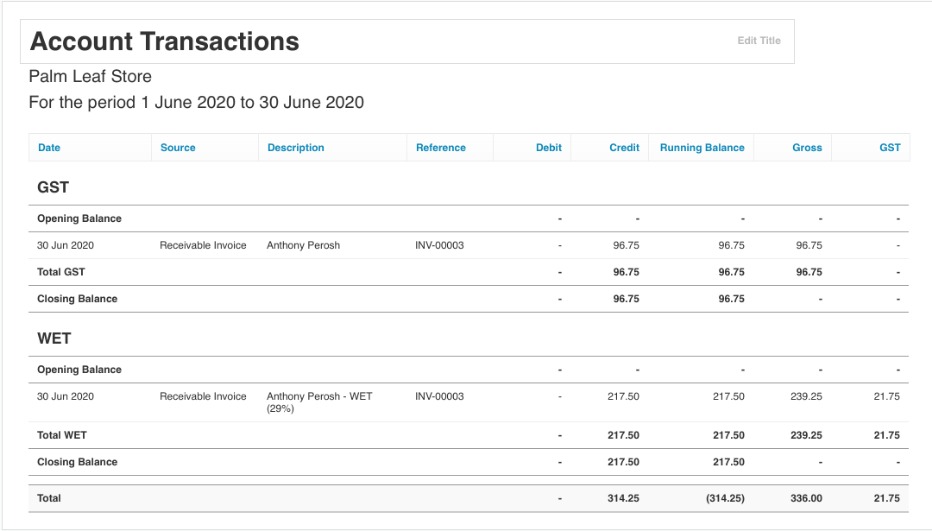Click the Reference column header

coord(441,148)
